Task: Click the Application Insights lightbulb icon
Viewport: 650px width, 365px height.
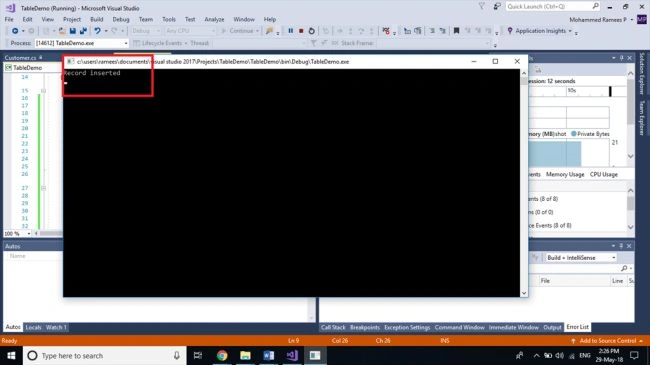Action: click(x=510, y=31)
